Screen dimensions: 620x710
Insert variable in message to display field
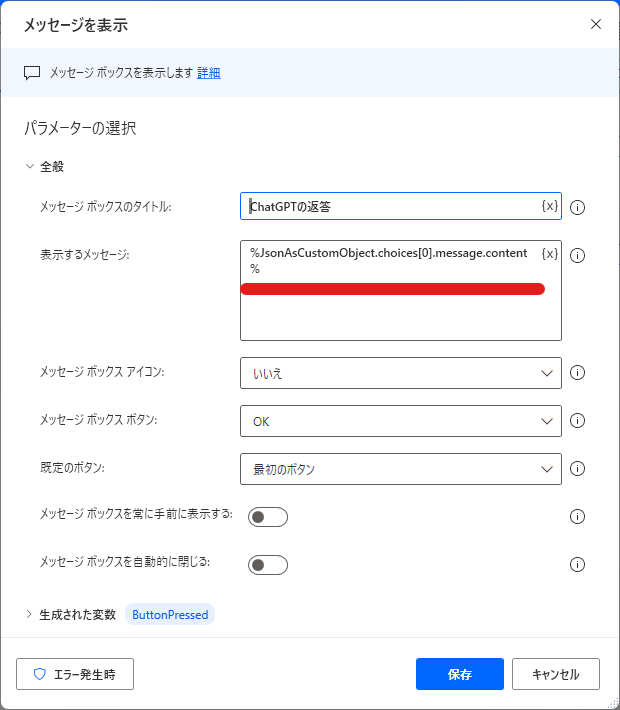(550, 254)
